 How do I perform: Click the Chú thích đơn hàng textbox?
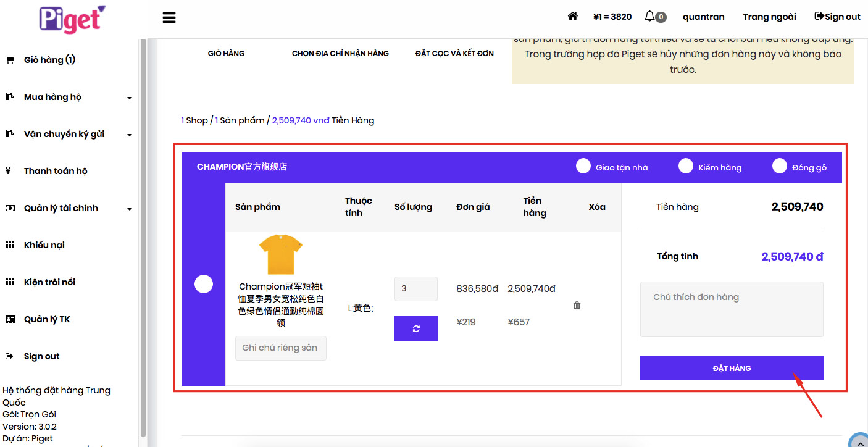point(732,309)
